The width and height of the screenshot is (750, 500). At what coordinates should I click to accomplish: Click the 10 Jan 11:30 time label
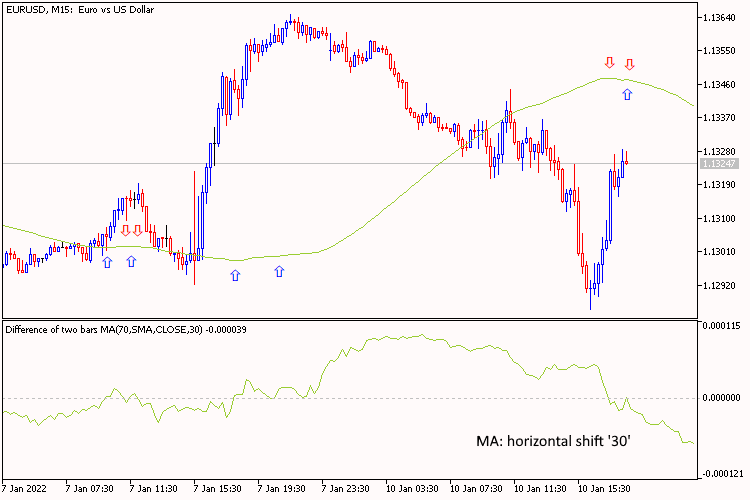click(540, 489)
